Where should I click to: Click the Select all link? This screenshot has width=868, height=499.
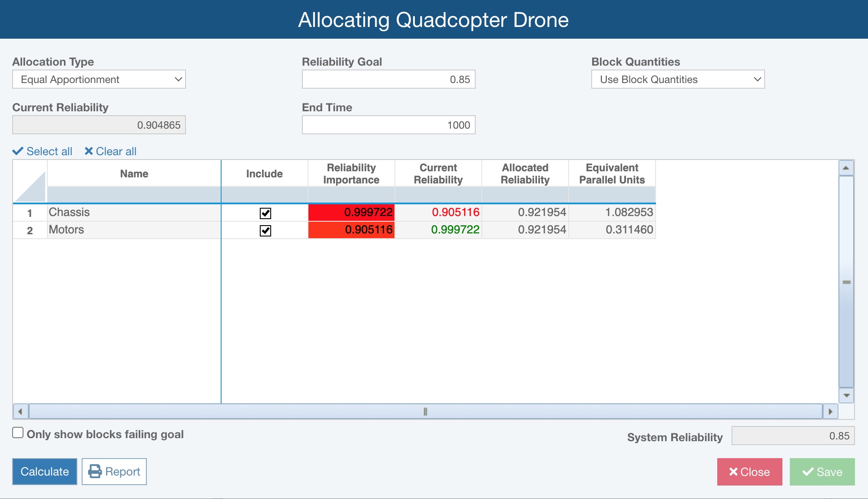point(49,151)
